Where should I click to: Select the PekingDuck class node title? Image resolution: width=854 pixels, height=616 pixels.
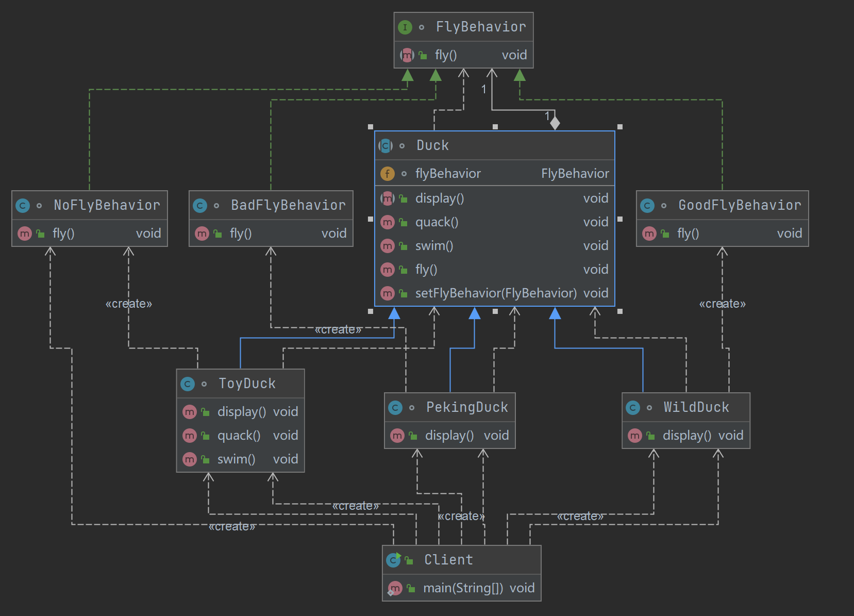pos(466,407)
